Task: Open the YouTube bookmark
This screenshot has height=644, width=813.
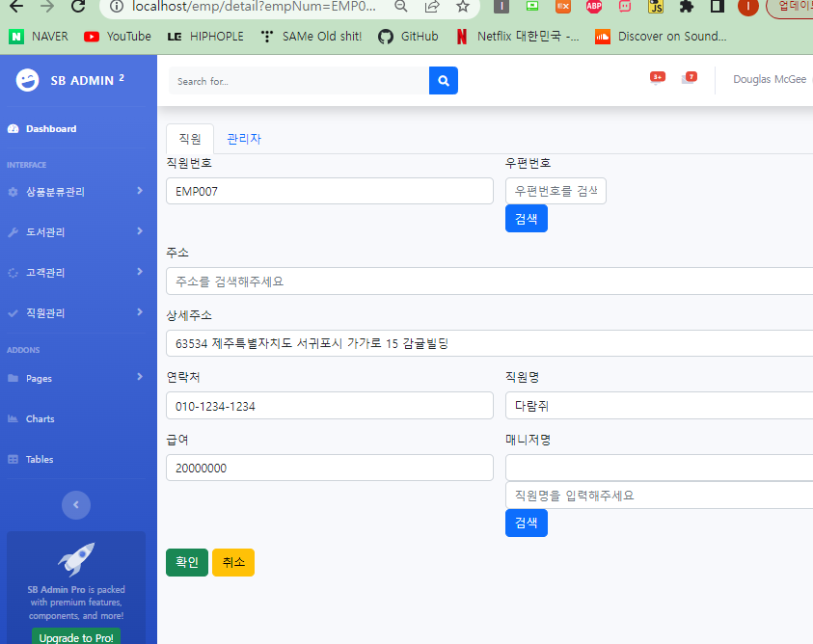Action: point(118,37)
